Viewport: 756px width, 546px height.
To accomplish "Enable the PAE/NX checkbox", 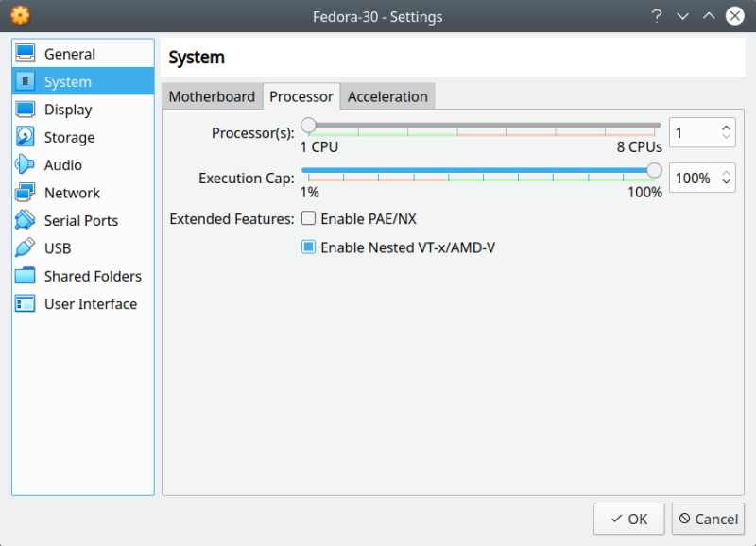I will coord(308,218).
